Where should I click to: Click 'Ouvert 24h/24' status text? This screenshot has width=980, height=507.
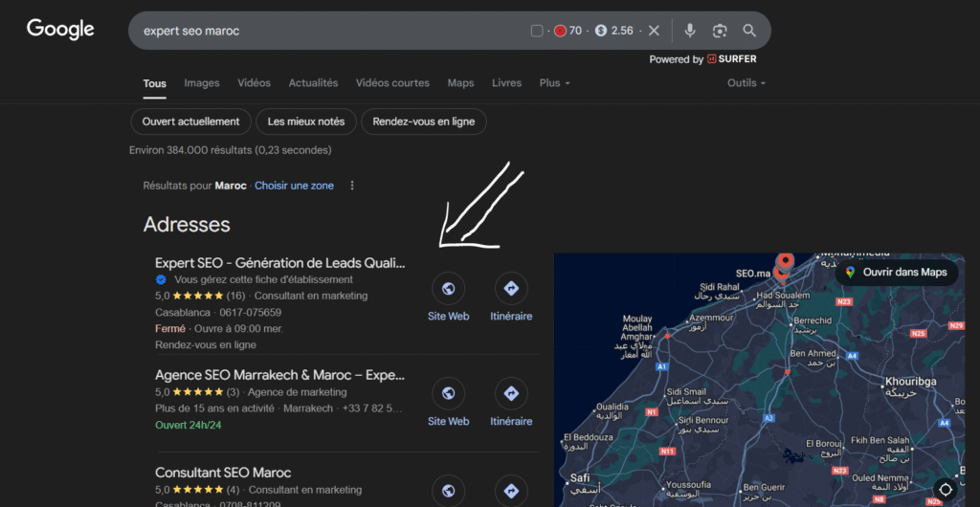pyautogui.click(x=189, y=425)
